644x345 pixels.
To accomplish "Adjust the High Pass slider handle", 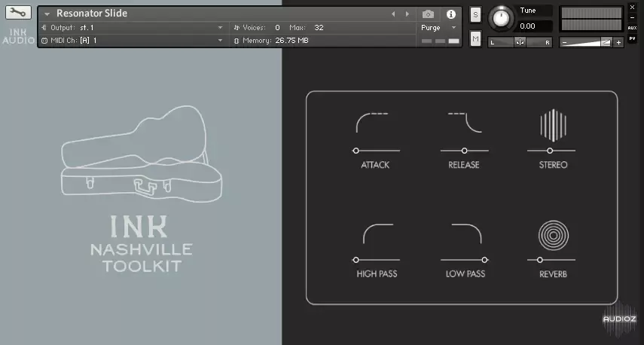I will 356,260.
